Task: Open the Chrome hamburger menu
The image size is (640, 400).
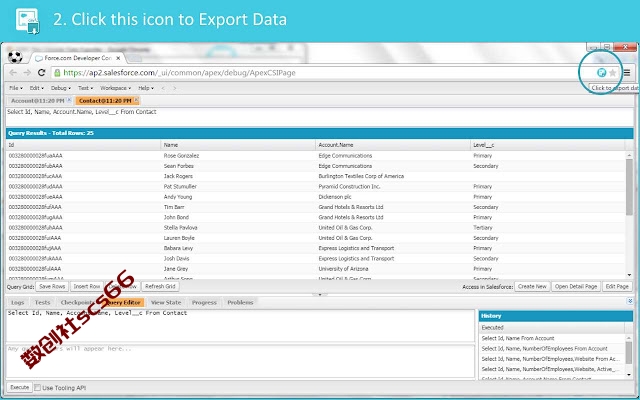Action: tap(627, 73)
